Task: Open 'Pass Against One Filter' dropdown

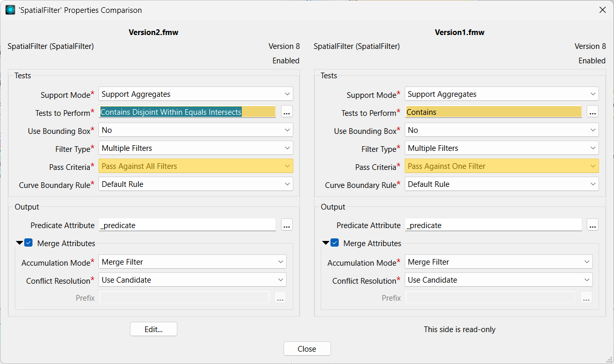Action: 502,166
